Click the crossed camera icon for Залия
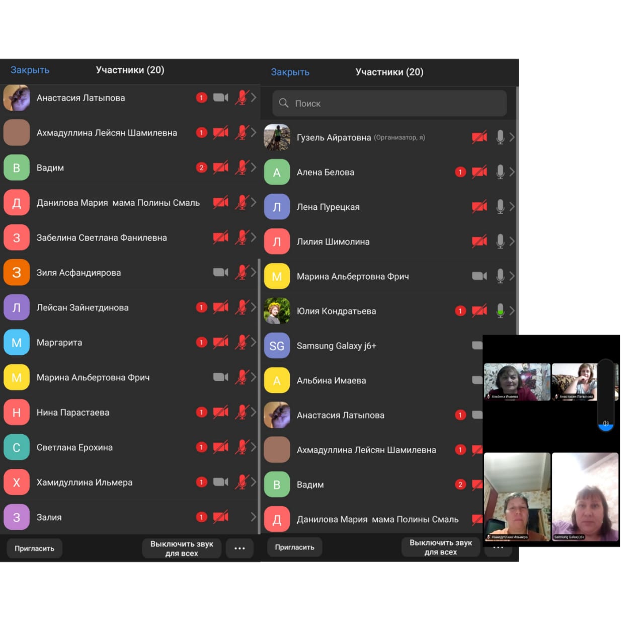This screenshot has height=644, width=644. click(x=220, y=517)
